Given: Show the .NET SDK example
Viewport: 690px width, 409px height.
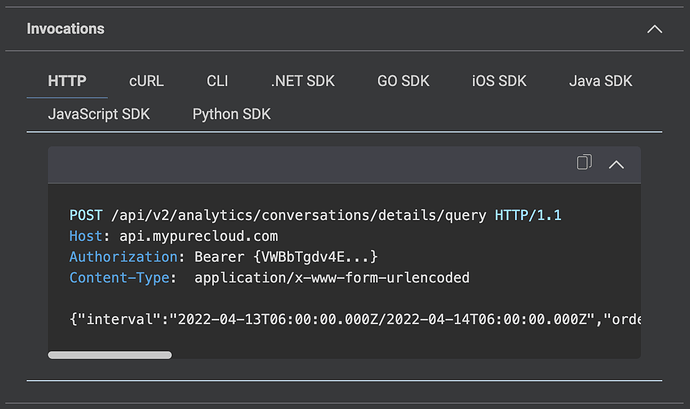Looking at the screenshot, I should click(x=303, y=81).
